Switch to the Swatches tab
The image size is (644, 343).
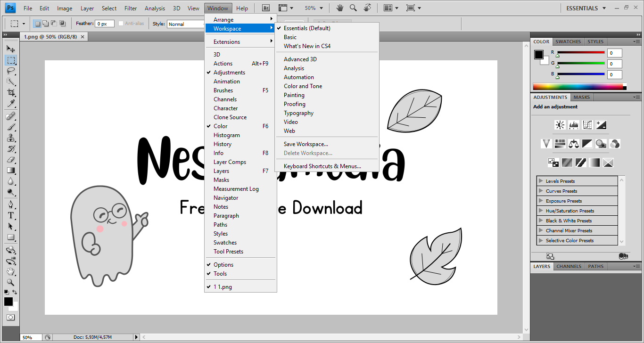(x=568, y=41)
